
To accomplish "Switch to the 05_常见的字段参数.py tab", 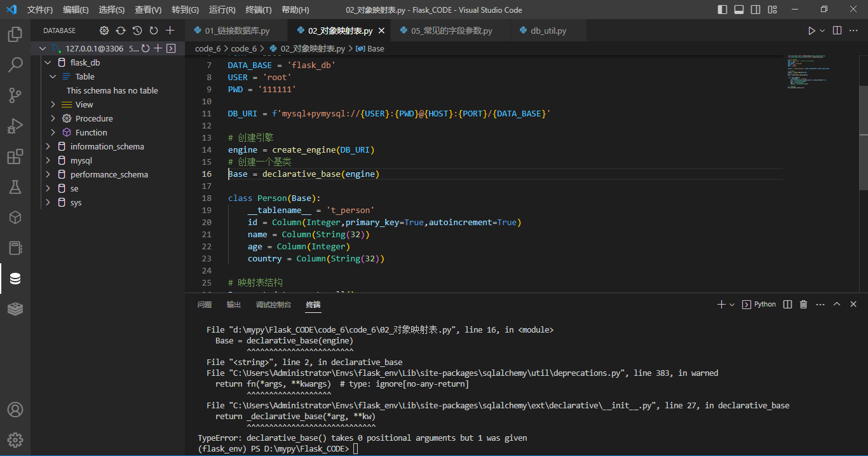I will click(451, 31).
